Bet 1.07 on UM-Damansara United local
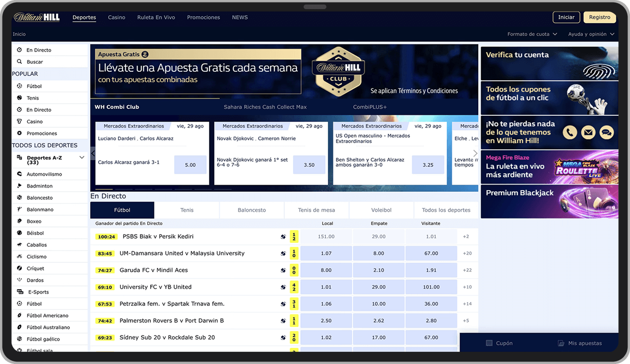Viewport: 630px width, 364px height. coord(326,253)
